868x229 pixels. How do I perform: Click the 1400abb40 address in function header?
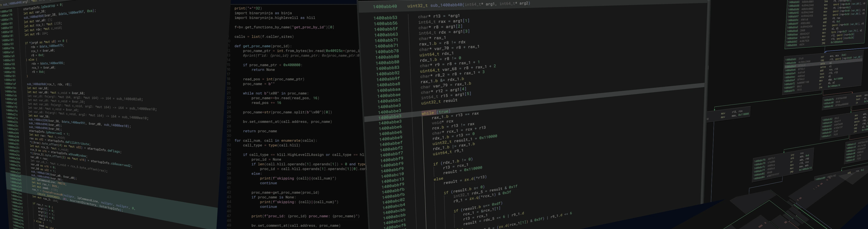click(385, 6)
